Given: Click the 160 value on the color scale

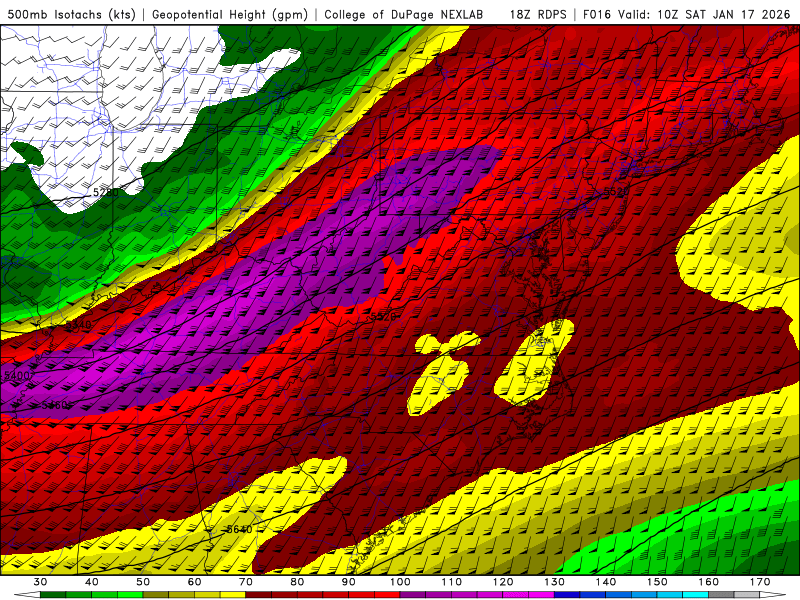Looking at the screenshot, I should pyautogui.click(x=709, y=582).
